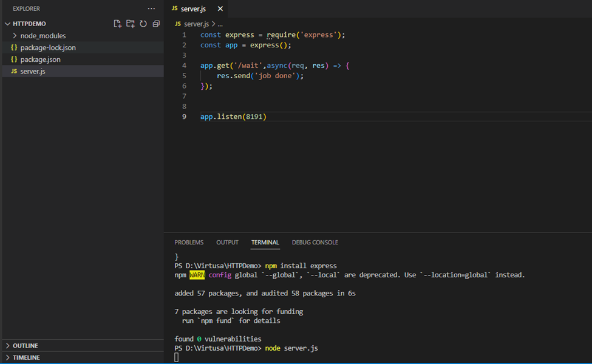The image size is (592, 364).
Task: Click the JS icon next to server.js in Explorer
Action: pos(14,72)
